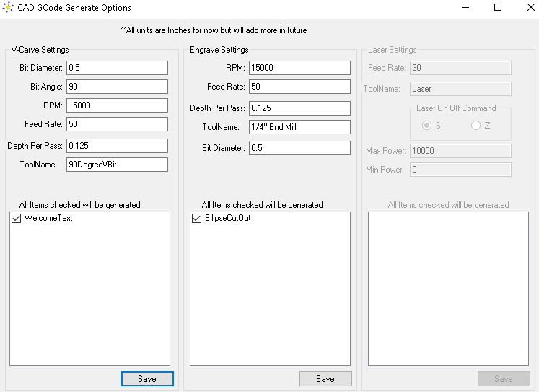
Task: Uncheck the EllipseCutOut checkbox
Action: coord(197,218)
